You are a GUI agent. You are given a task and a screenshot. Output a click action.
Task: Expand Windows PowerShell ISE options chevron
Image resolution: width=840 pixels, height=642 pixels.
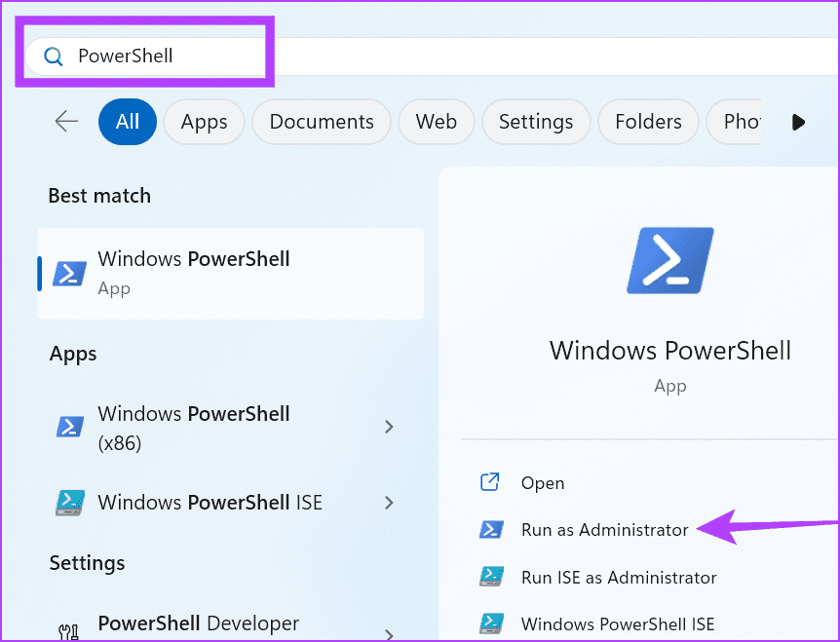(389, 502)
